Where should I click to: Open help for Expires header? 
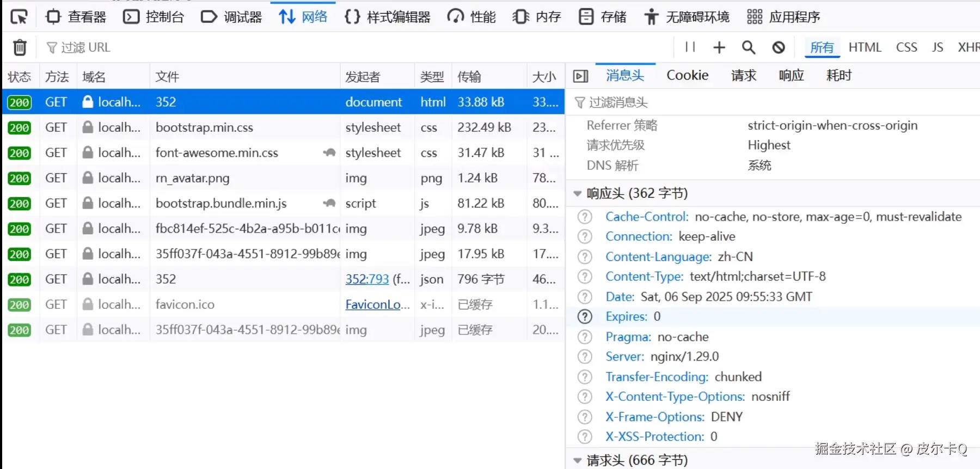pyautogui.click(x=585, y=316)
